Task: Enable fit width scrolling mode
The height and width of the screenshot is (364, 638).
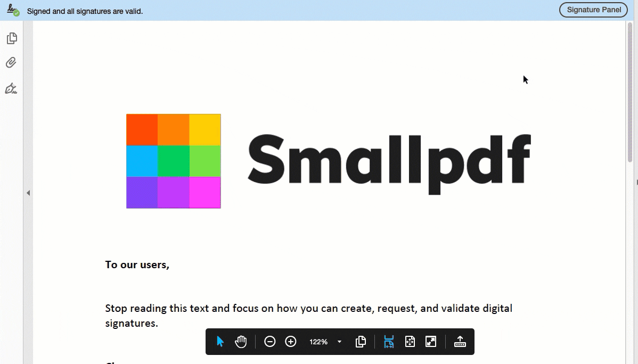Action: coord(389,342)
